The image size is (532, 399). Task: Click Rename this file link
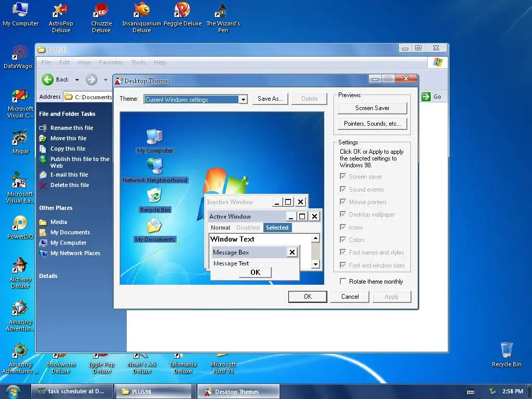pos(72,128)
